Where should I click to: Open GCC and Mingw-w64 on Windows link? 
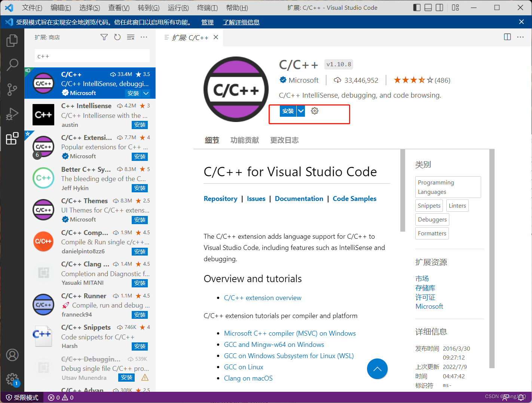(x=274, y=345)
